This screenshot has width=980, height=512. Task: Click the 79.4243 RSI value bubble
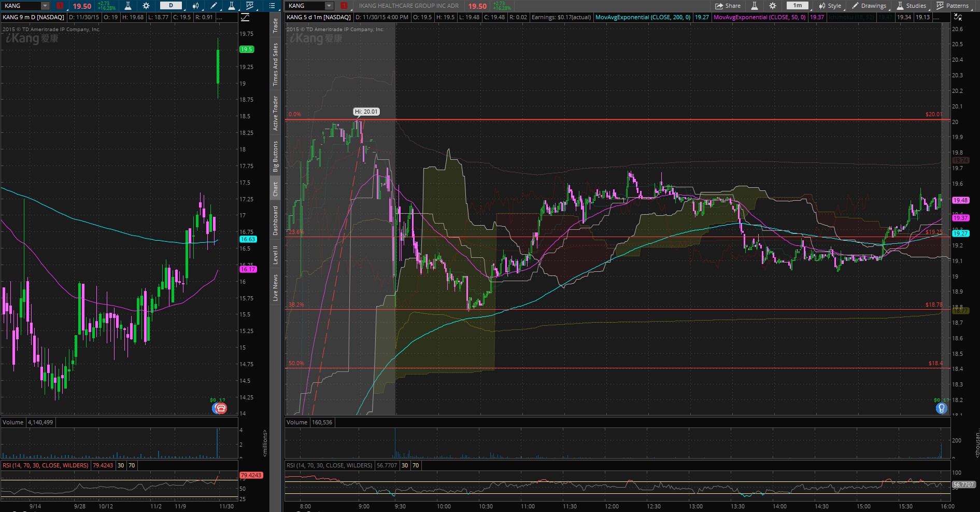pos(251,475)
